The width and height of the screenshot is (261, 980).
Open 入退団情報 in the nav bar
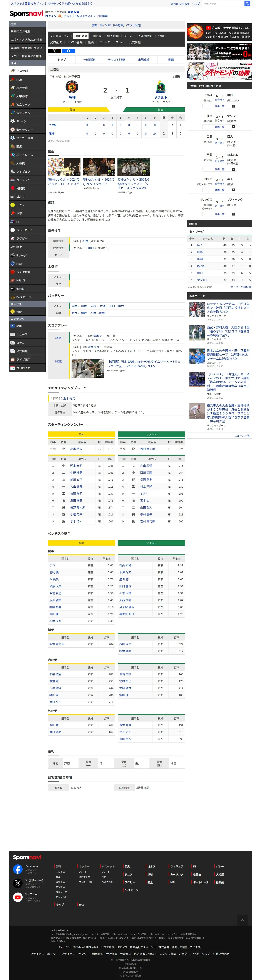click(145, 36)
